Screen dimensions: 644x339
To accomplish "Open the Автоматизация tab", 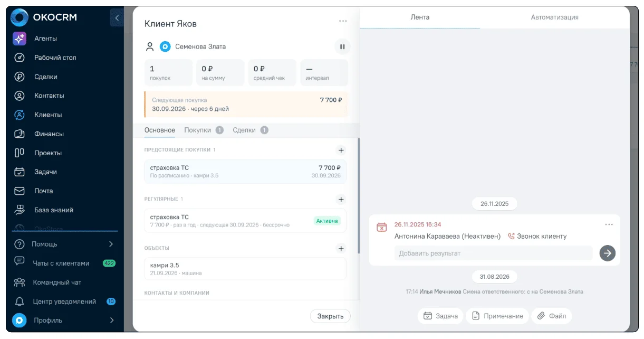I will (555, 17).
